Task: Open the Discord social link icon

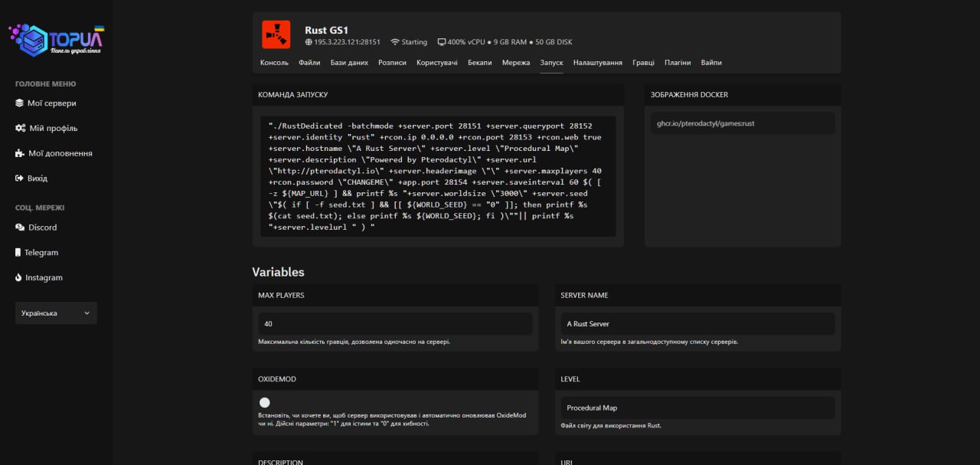Action: tap(20, 228)
